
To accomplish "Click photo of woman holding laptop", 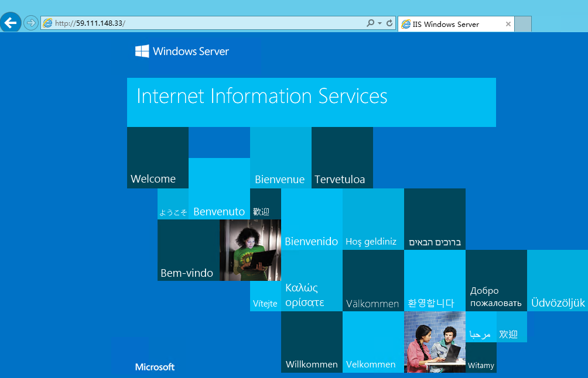I will click(x=250, y=250).
